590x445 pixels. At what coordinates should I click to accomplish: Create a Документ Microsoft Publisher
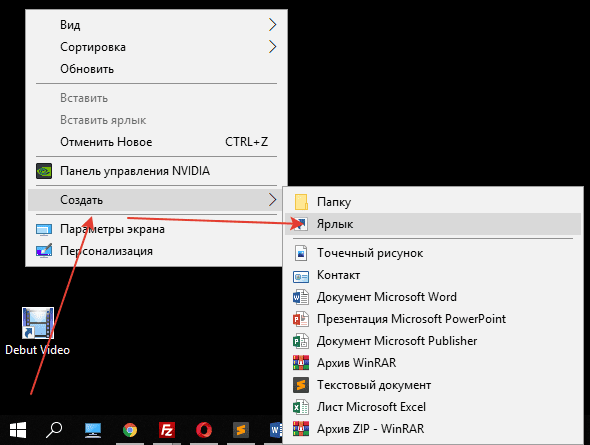(433, 341)
